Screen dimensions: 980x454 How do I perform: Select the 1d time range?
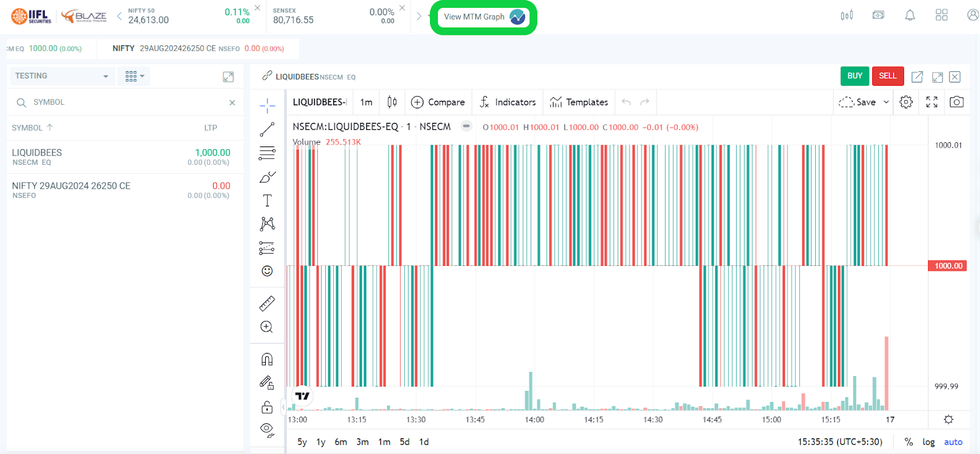point(424,442)
